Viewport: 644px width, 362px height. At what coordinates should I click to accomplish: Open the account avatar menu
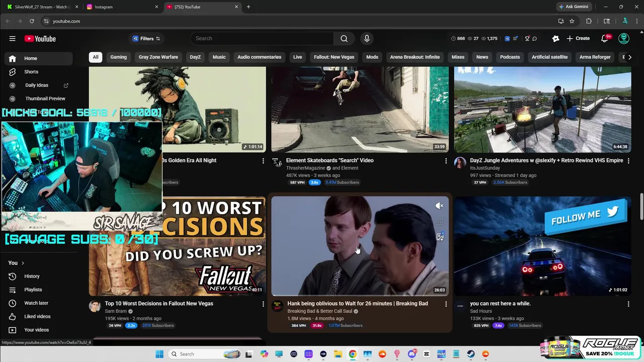tap(624, 38)
